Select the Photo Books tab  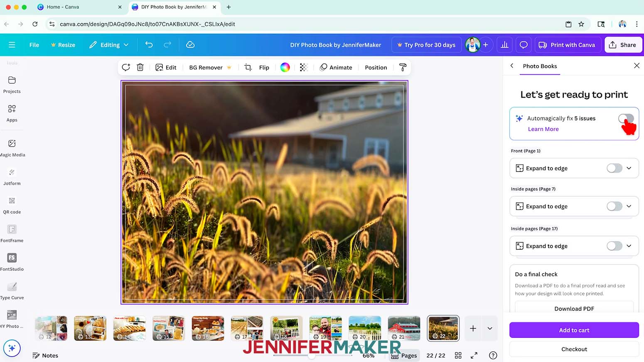pyautogui.click(x=540, y=66)
